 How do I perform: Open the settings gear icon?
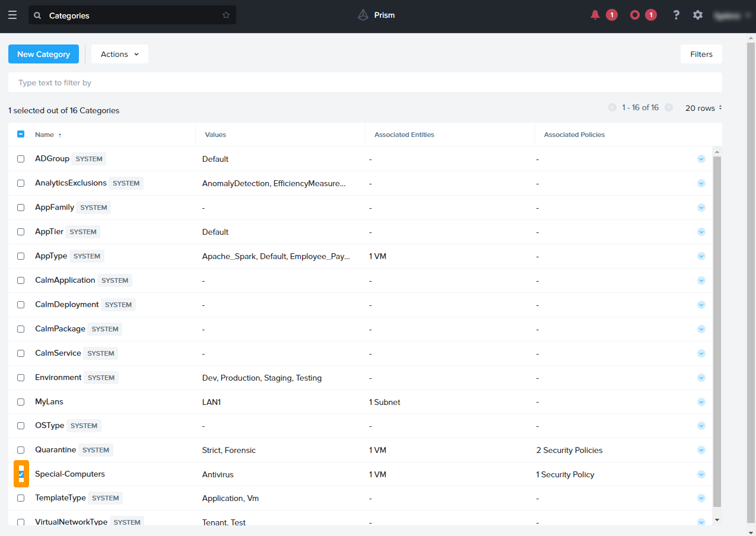(x=698, y=15)
